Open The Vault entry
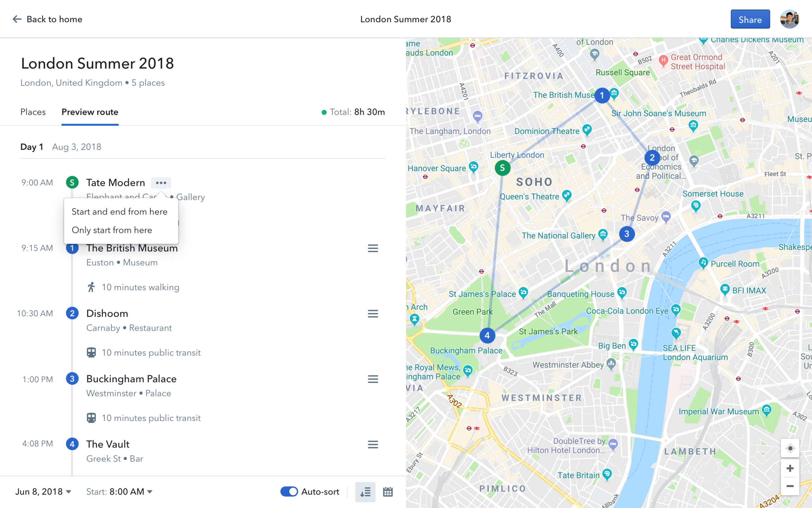This screenshot has width=812, height=508. pyautogui.click(x=108, y=444)
